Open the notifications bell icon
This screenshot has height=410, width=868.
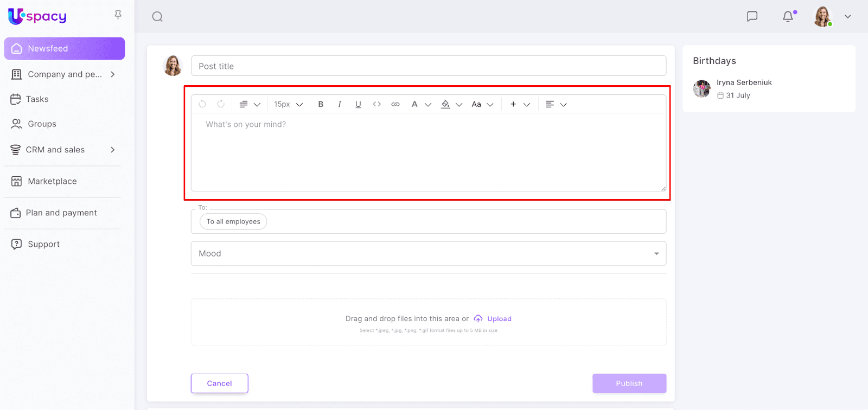coord(788,16)
